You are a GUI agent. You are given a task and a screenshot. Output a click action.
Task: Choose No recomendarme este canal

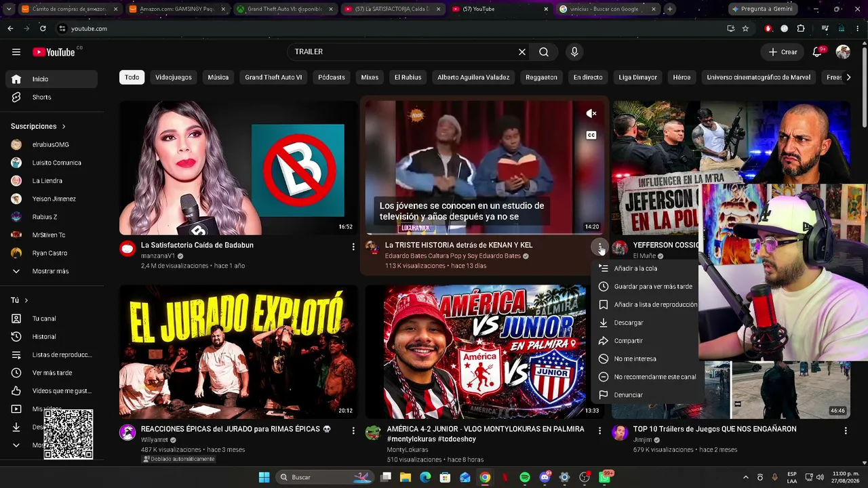[645, 377]
